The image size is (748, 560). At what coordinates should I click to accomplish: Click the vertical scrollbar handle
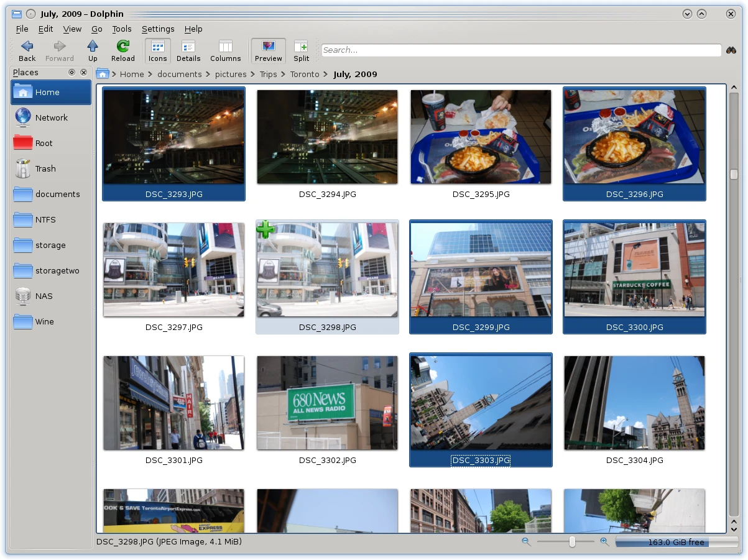tap(734, 175)
